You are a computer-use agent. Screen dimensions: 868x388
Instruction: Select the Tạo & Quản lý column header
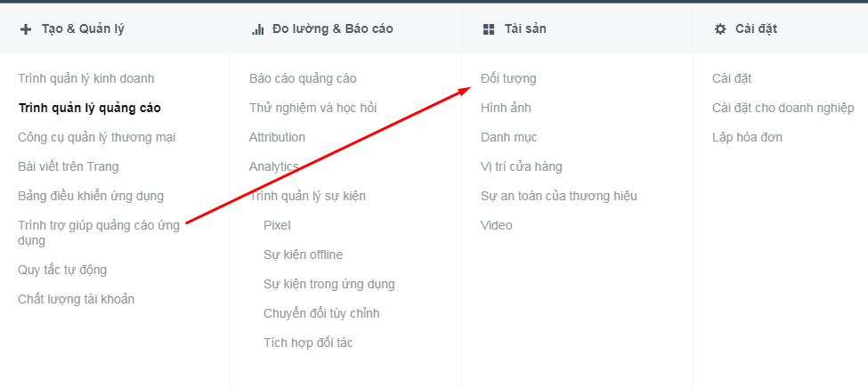[83, 28]
